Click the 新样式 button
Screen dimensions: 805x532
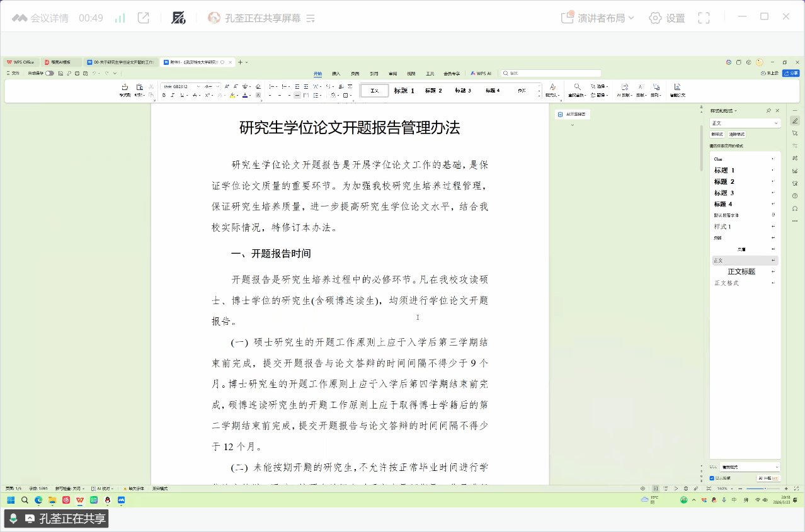tap(717, 134)
